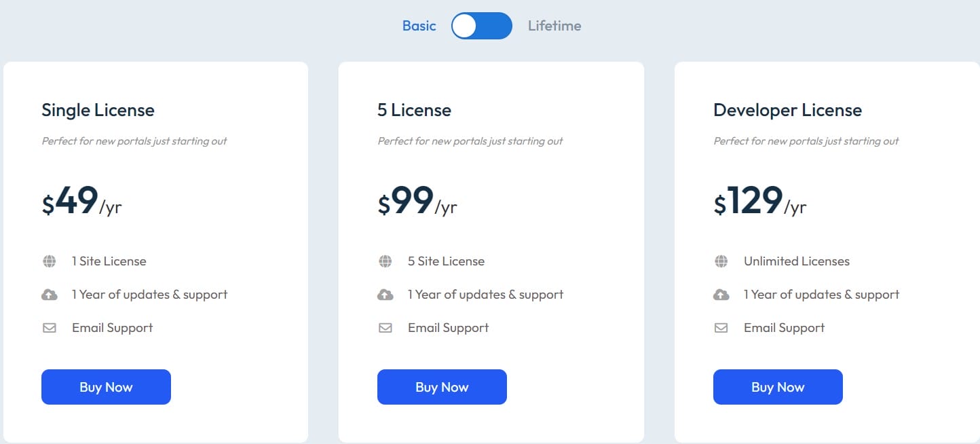Select the Lifetime plan label
The height and width of the screenshot is (444, 980).
tap(554, 26)
